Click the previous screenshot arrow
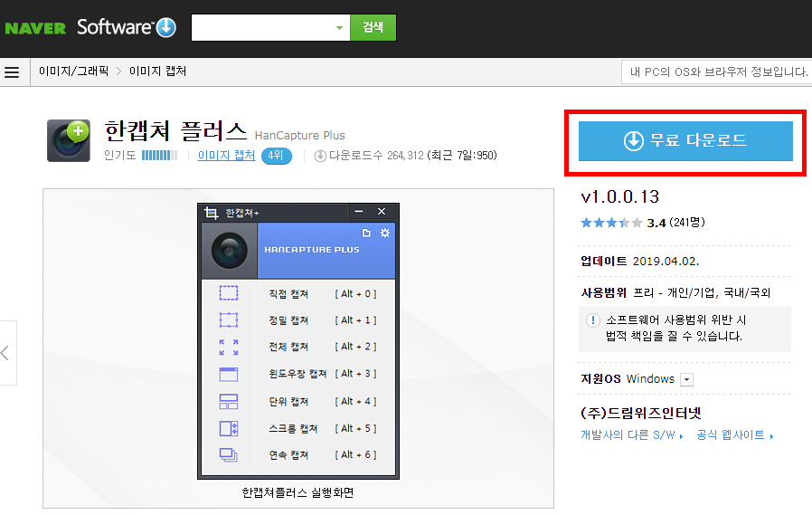 point(5,353)
